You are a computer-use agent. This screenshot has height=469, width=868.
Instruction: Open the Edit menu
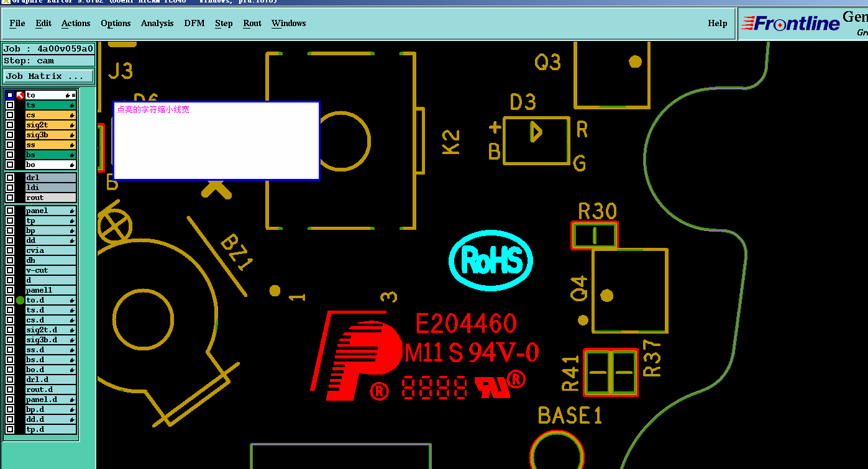pos(43,23)
